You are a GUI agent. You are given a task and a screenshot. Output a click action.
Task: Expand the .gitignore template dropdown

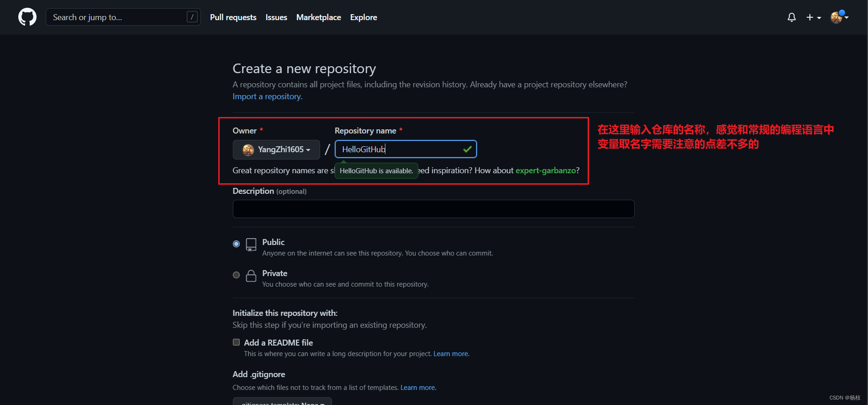coord(282,402)
